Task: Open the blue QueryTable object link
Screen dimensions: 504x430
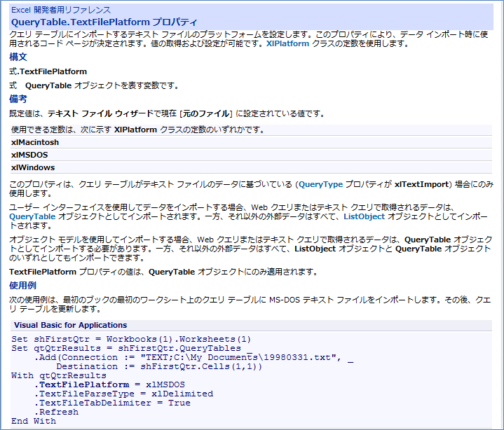Action: [32, 216]
